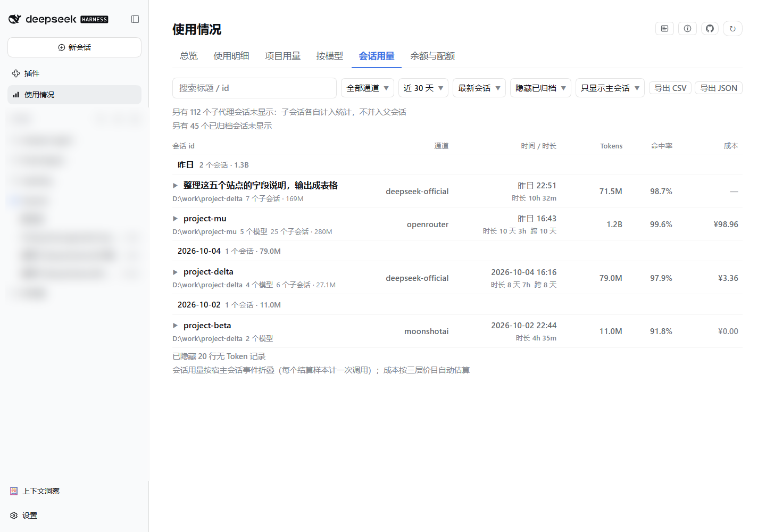Open the 最新会话 sort dropdown
Image resolution: width=766 pixels, height=532 pixels.
[x=479, y=88]
